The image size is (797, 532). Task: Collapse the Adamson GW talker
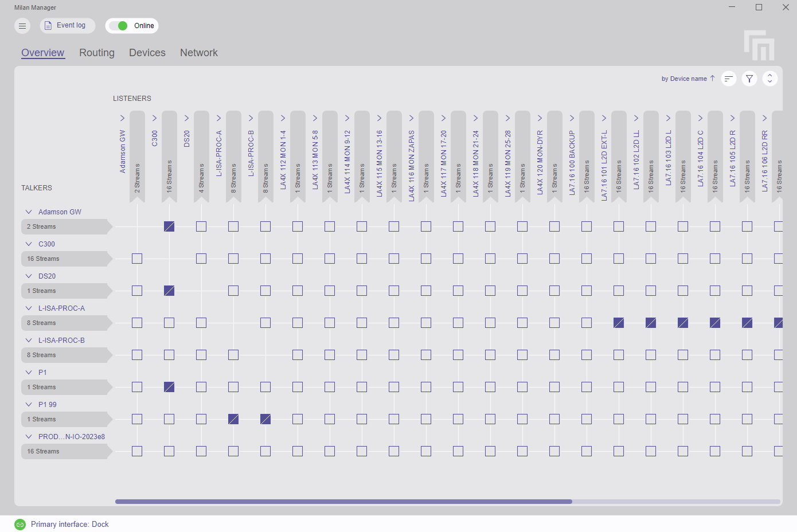[x=29, y=212]
